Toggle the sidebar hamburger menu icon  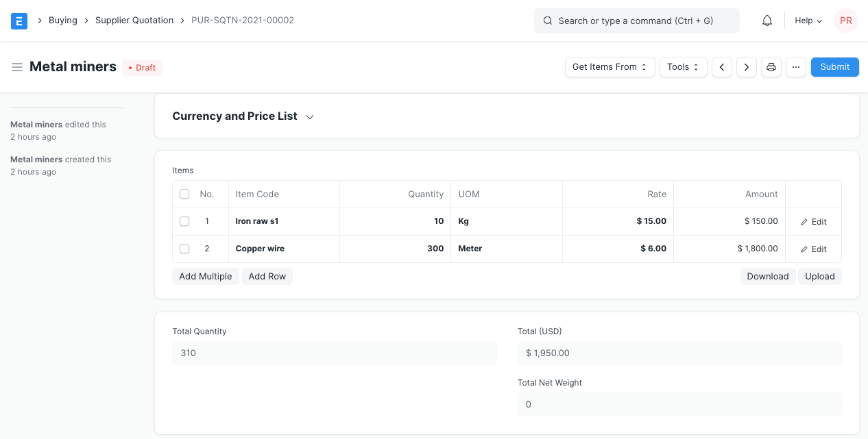click(x=17, y=67)
